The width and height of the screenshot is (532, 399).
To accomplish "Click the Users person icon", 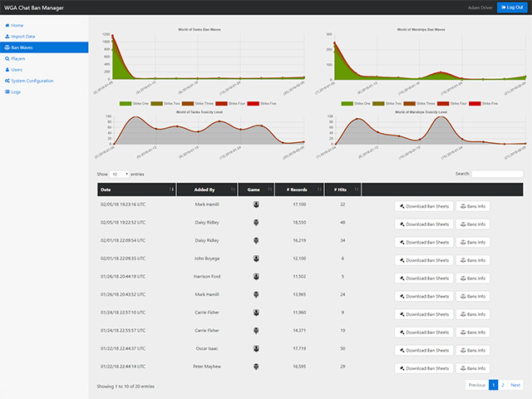I will [7, 70].
